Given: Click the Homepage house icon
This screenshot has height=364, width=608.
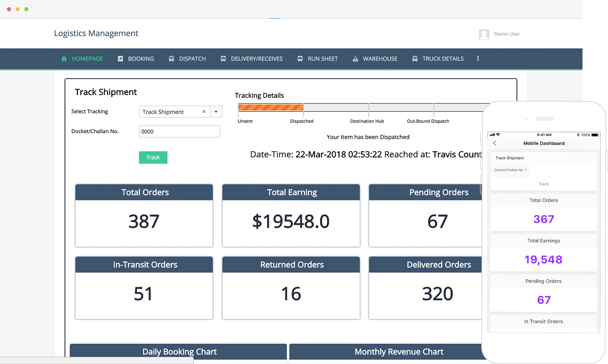Looking at the screenshot, I should [x=64, y=59].
